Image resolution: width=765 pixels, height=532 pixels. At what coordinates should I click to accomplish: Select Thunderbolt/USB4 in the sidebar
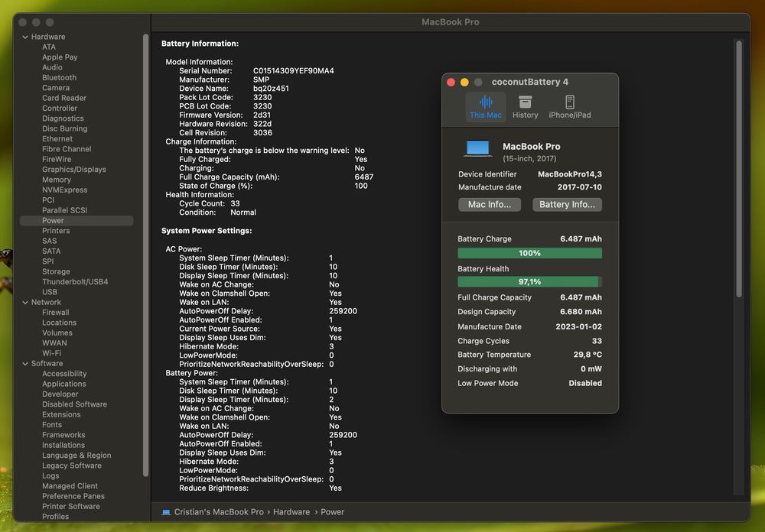pyautogui.click(x=75, y=282)
